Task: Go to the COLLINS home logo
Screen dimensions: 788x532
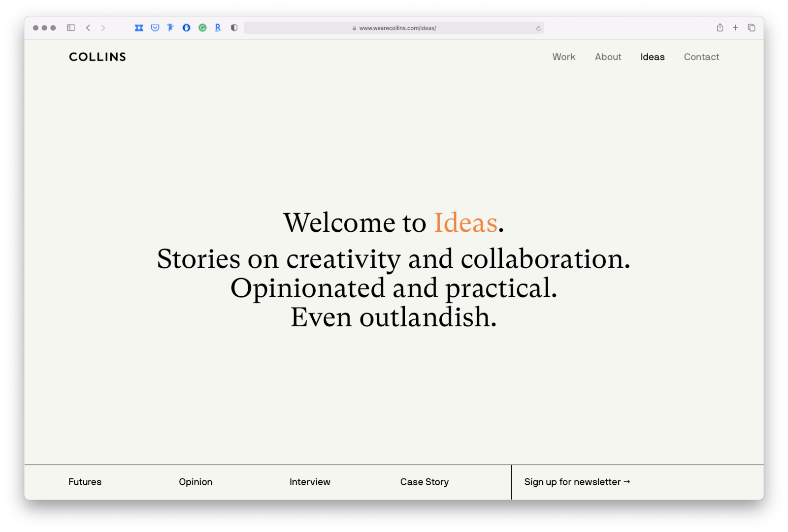Action: (x=98, y=57)
